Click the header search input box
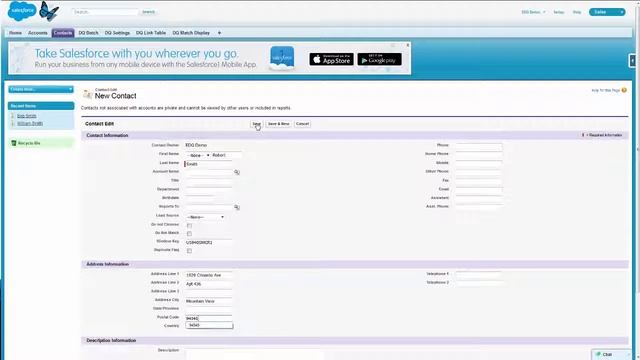Screen dimensions: 640x360 (x=105, y=12)
